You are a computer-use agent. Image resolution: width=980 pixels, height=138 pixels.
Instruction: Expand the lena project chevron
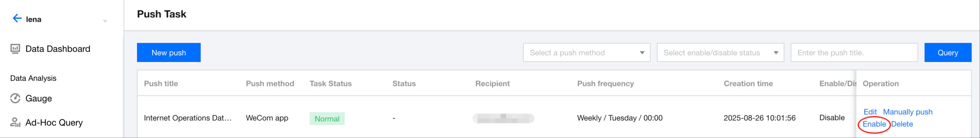click(x=105, y=21)
